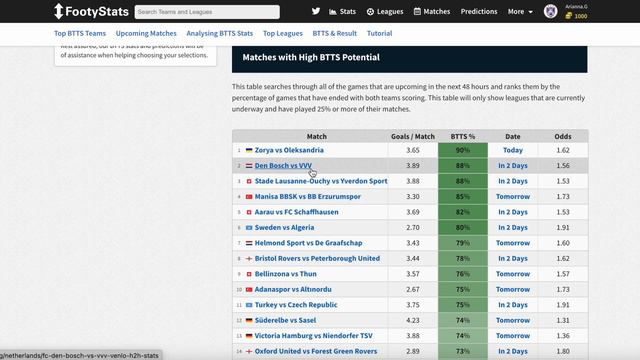Go to Upcoming Matches section
640x360 pixels.
[146, 33]
